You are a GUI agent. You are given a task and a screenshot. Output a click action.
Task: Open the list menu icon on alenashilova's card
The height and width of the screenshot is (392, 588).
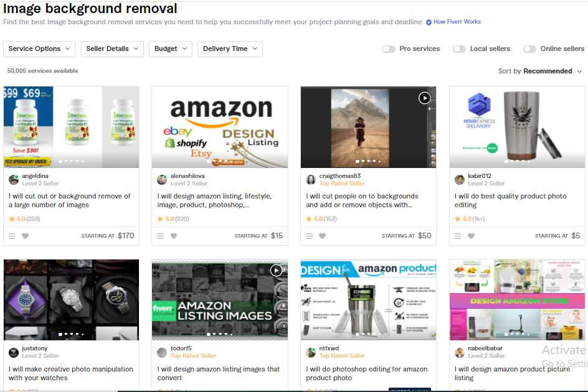161,236
